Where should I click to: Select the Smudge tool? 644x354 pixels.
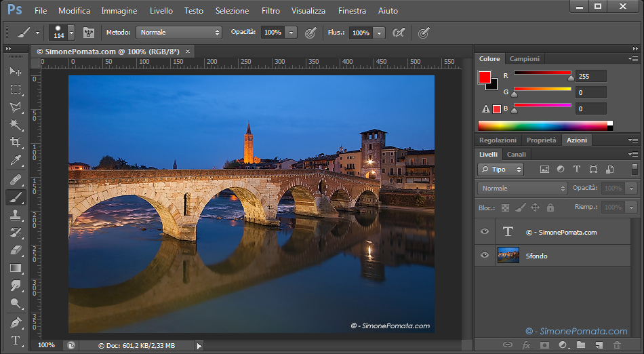click(16, 286)
